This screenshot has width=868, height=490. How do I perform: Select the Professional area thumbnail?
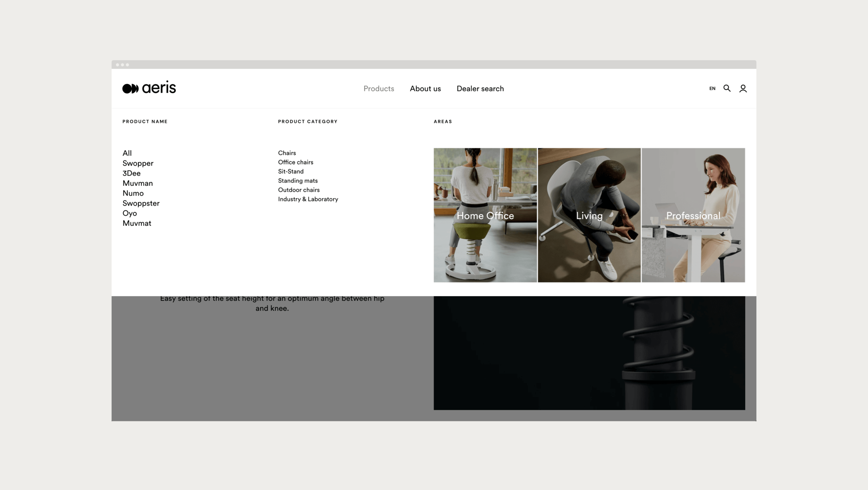pyautogui.click(x=693, y=215)
